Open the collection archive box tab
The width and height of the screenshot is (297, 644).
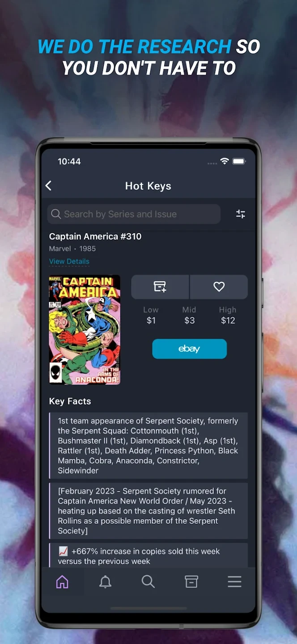(191, 582)
